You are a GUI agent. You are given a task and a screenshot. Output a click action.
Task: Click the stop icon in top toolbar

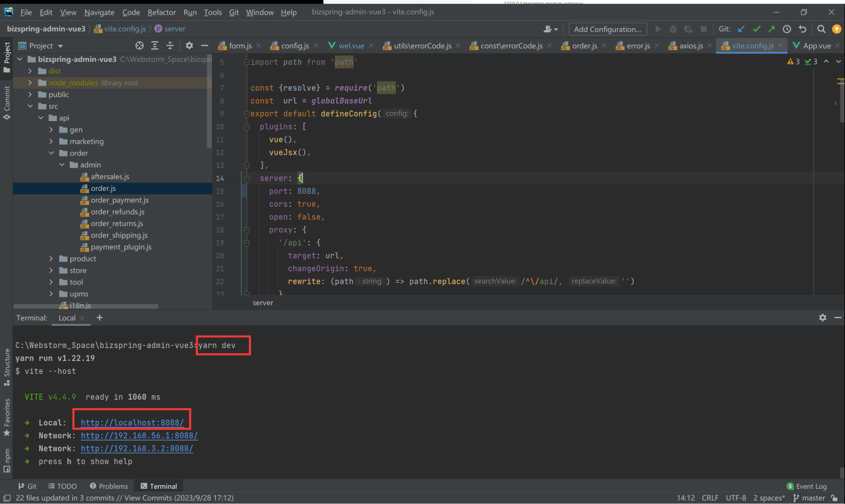point(703,29)
